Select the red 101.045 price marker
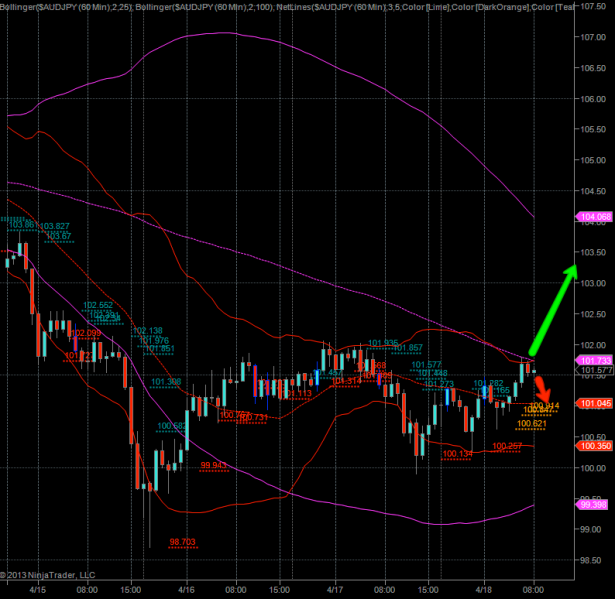 pyautogui.click(x=594, y=402)
